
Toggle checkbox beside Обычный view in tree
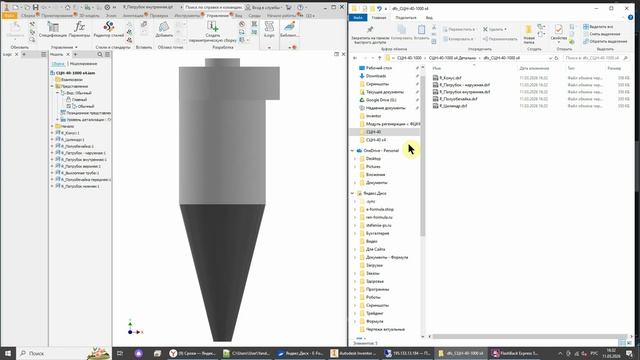(x=69, y=106)
